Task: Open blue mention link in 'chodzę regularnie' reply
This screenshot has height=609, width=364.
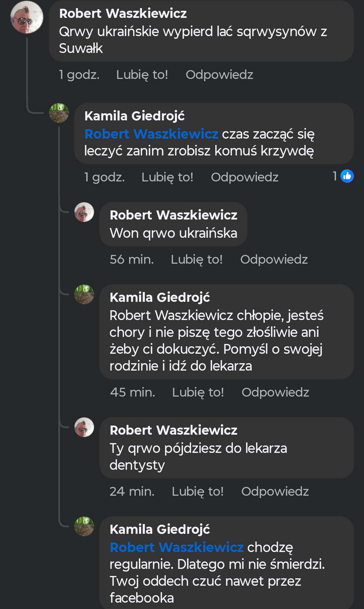Action: pyautogui.click(x=177, y=547)
